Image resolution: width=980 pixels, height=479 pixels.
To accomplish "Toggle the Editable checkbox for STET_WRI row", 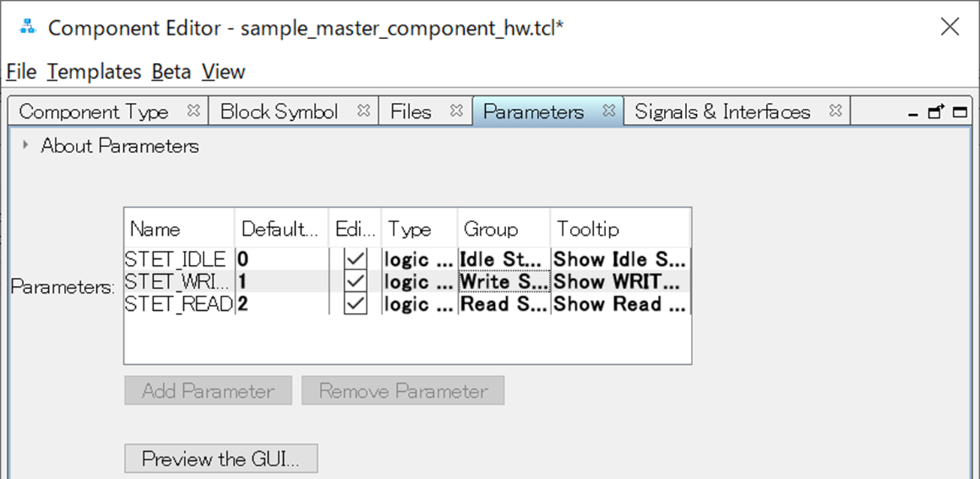I will (355, 282).
